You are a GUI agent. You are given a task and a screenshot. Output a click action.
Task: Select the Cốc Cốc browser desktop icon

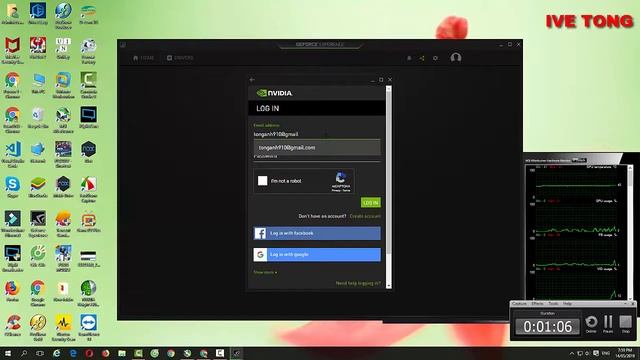click(38, 257)
